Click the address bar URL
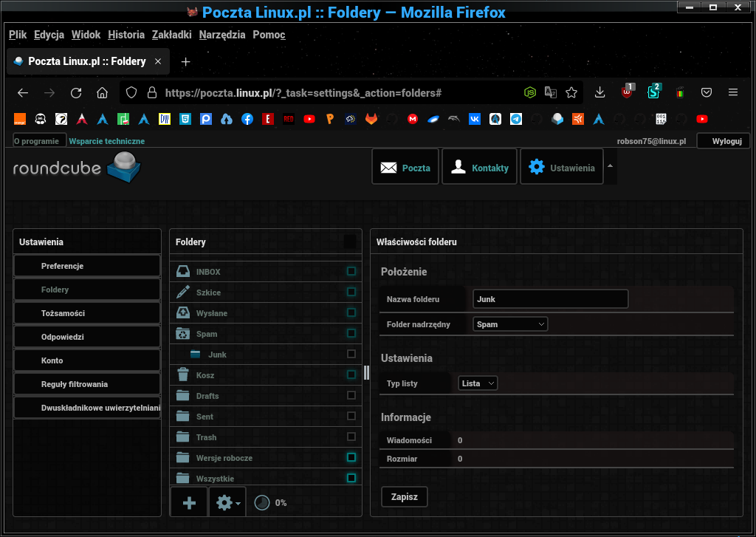Screen dimensions: 756x537 [x=303, y=92]
